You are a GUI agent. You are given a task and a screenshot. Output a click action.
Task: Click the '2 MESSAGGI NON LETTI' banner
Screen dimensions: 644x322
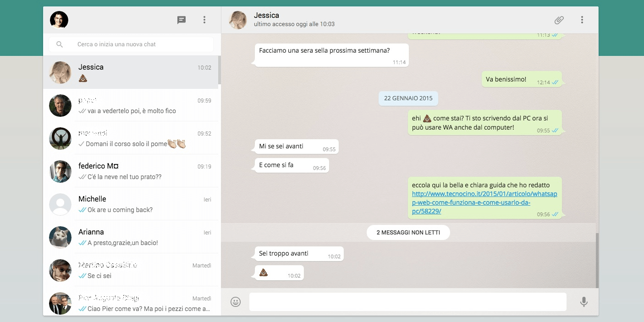point(408,233)
